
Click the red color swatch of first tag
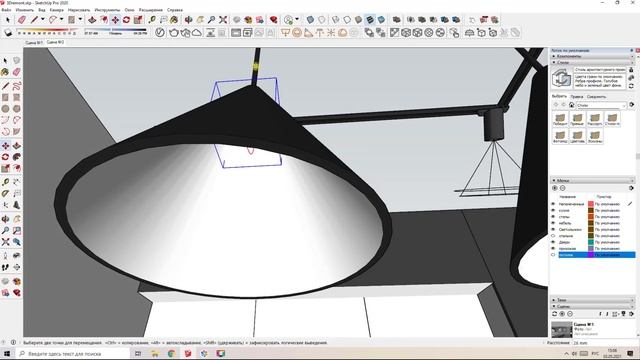(591, 204)
